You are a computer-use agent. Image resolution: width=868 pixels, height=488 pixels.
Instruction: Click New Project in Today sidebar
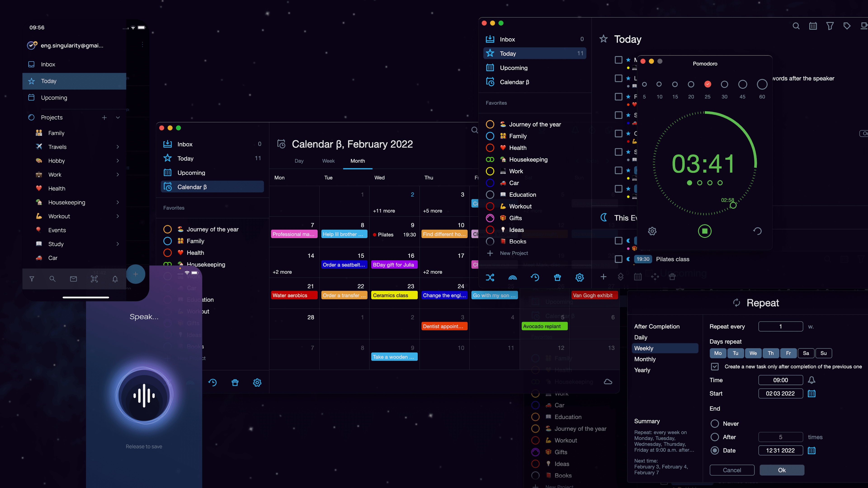pos(514,253)
